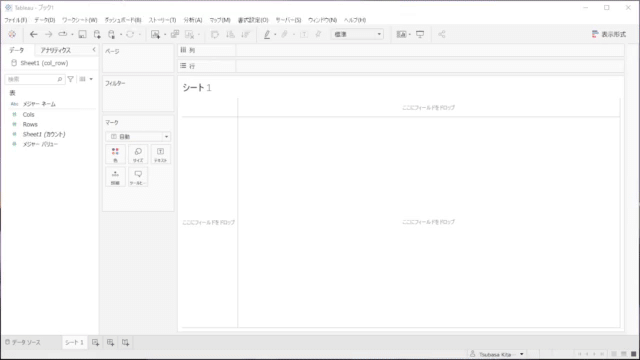The height and width of the screenshot is (360, 640).
Task: Select the Cols field
Action: 29,115
